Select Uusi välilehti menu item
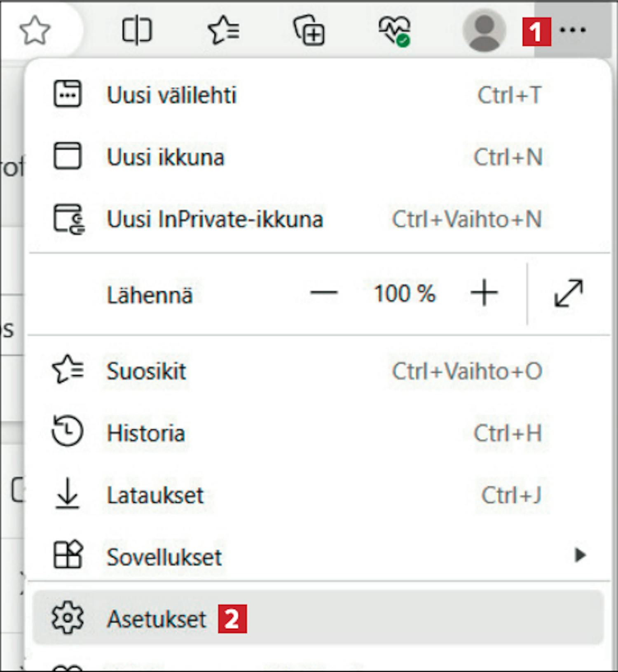The image size is (618, 672). pos(171,95)
